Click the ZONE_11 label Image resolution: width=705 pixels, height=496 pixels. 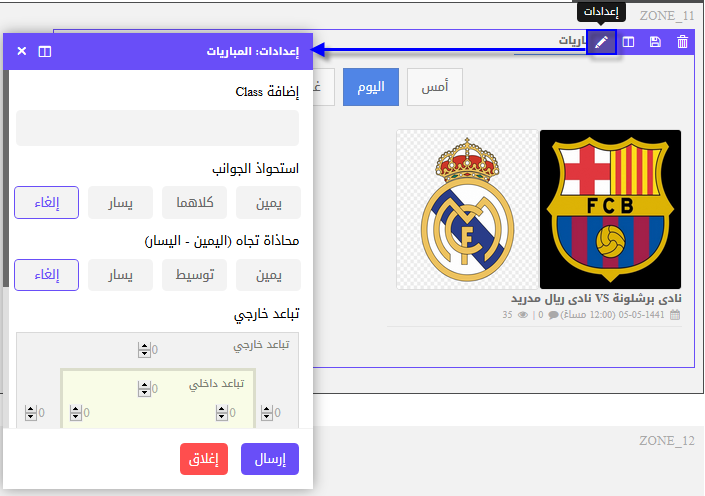tap(667, 16)
